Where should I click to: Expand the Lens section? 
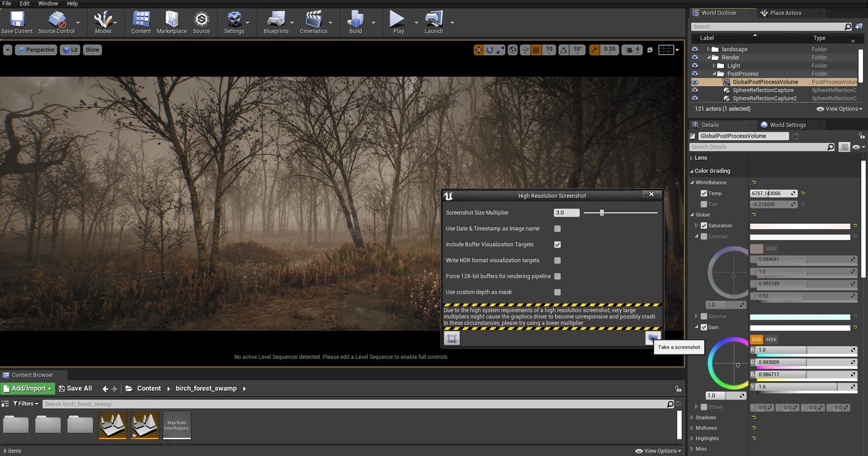pos(692,158)
